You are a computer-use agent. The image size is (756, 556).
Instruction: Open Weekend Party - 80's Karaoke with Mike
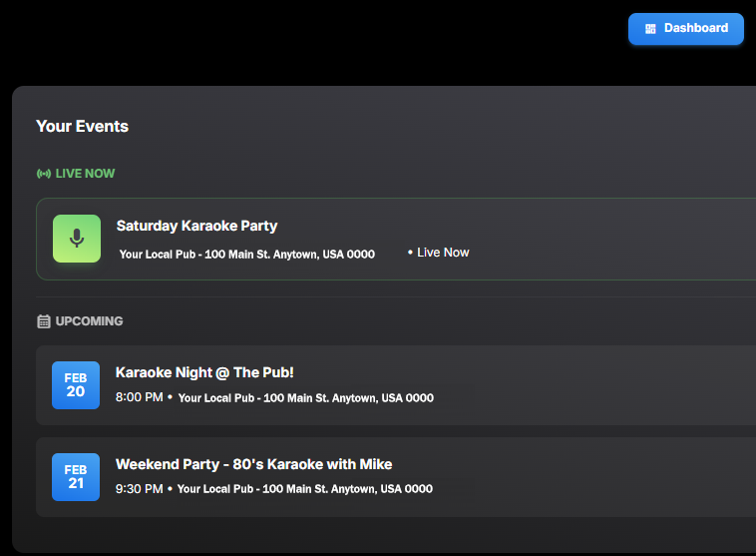coord(253,464)
